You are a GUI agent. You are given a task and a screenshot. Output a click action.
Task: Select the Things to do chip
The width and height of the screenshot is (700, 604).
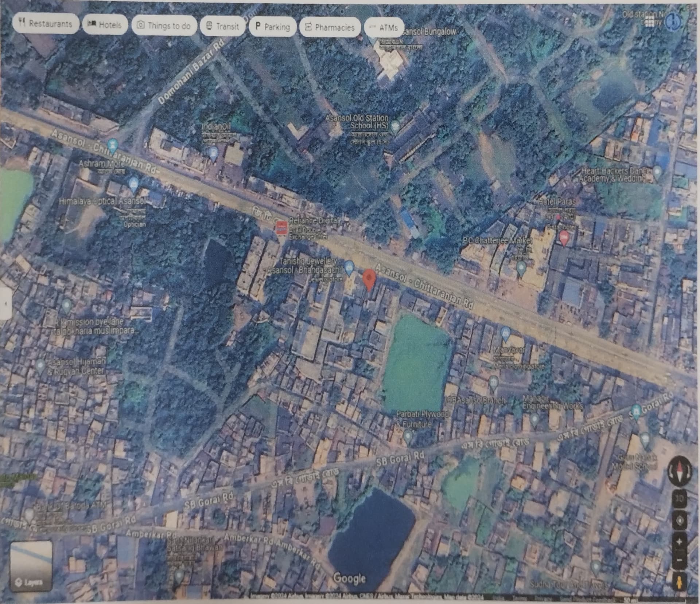pos(164,26)
